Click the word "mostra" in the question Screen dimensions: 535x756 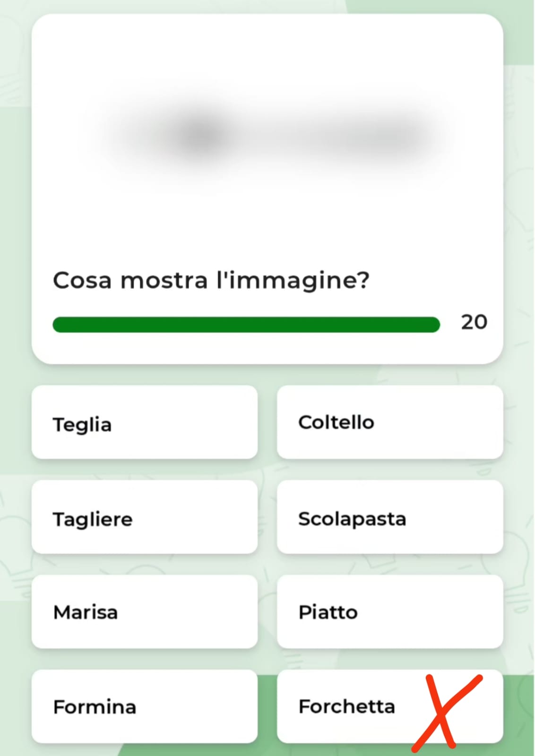pyautogui.click(x=164, y=280)
